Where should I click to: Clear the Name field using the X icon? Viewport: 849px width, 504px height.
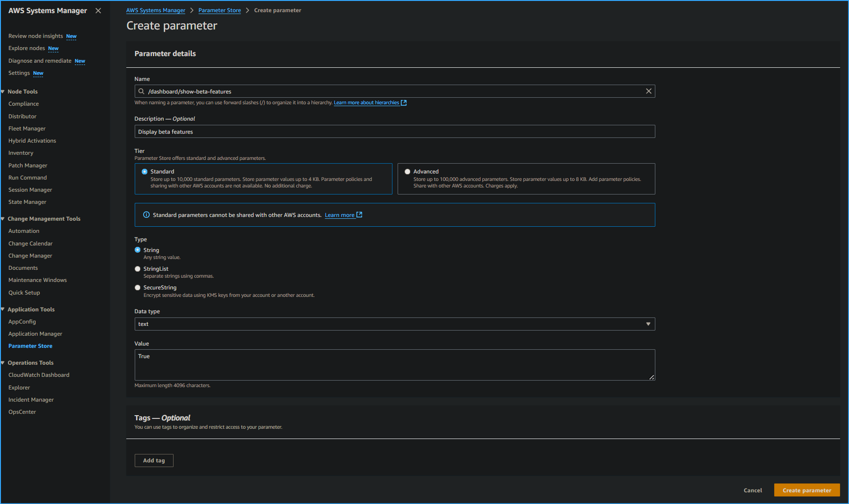pos(648,91)
